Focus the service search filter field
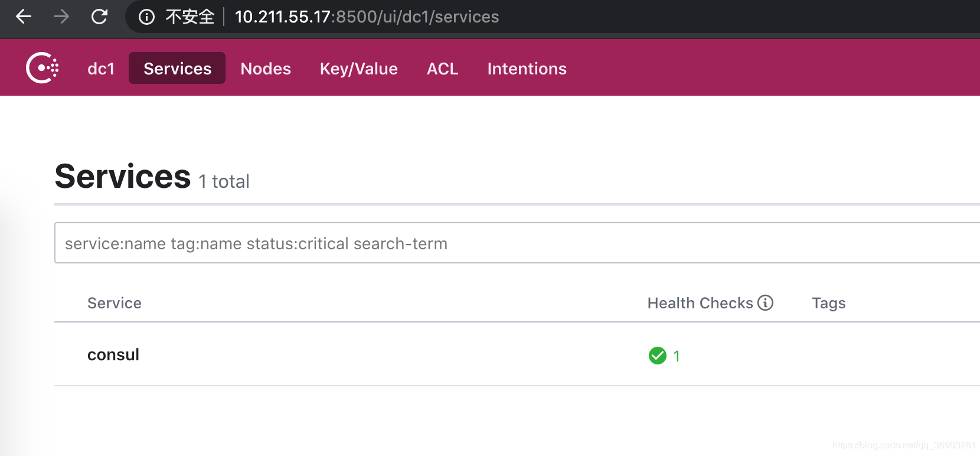This screenshot has height=456, width=980. tap(517, 243)
